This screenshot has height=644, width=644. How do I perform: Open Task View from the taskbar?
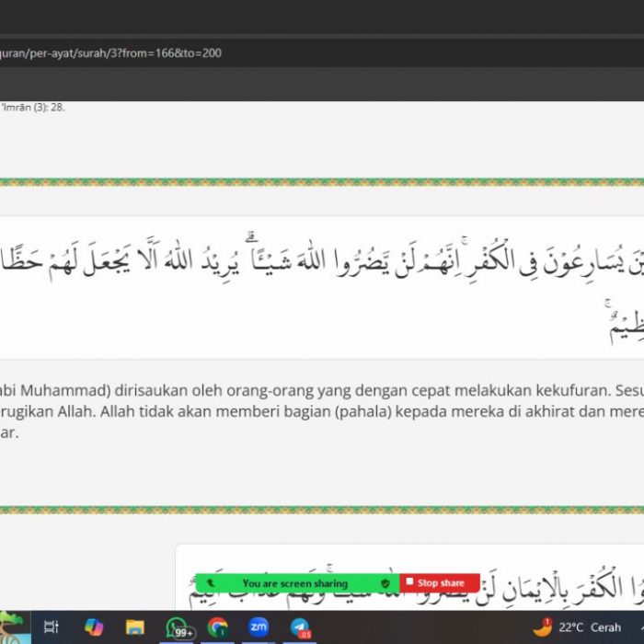pos(52,627)
